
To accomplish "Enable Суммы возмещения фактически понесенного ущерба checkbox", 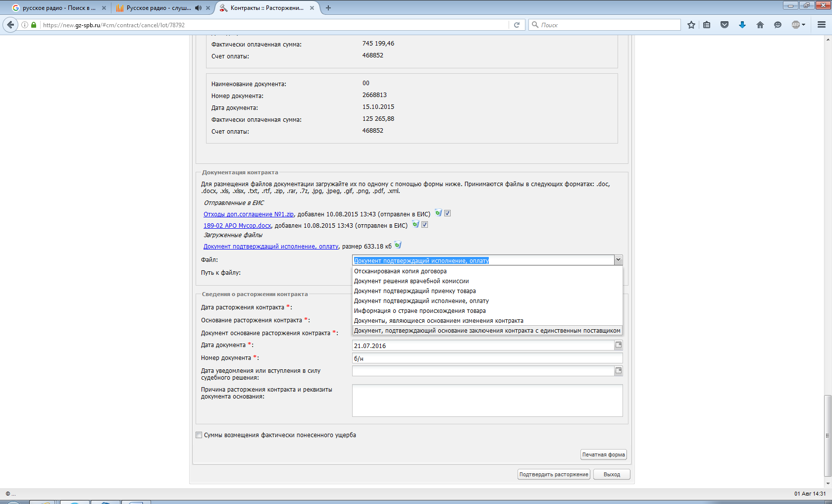I will [x=199, y=435].
